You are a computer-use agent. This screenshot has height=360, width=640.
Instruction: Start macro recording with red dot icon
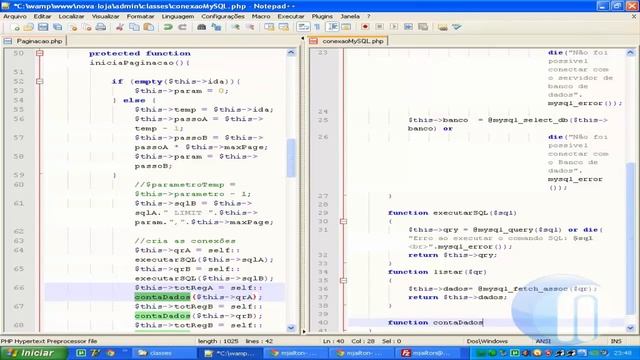tap(365, 27)
